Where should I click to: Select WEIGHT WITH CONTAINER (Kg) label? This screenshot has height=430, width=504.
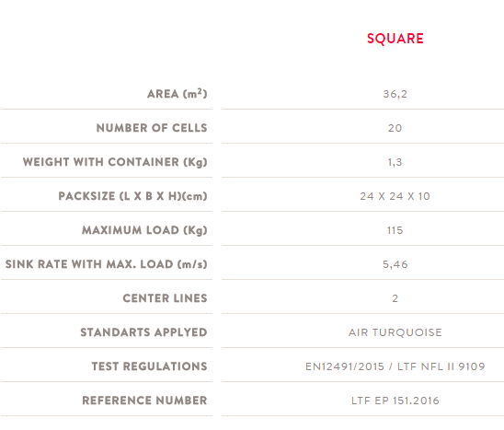click(115, 162)
